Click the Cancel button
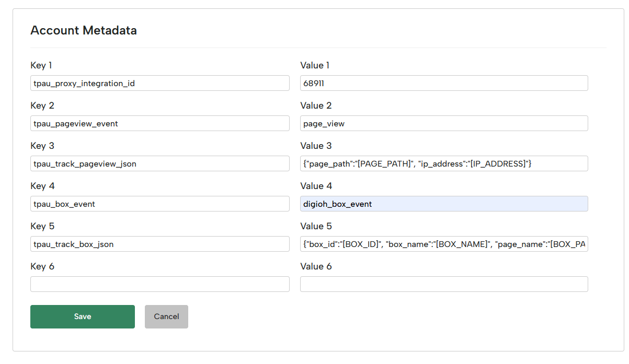This screenshot has height=364, width=629. point(166,316)
